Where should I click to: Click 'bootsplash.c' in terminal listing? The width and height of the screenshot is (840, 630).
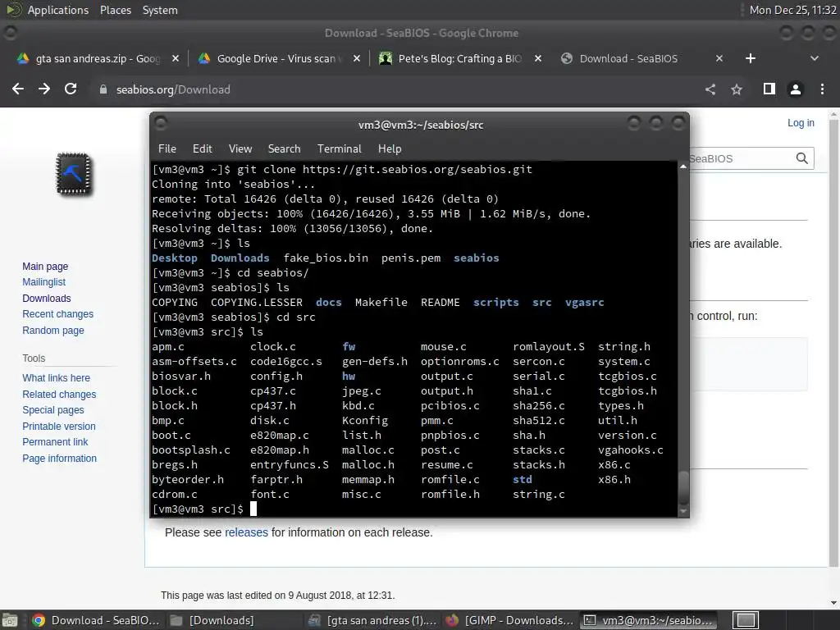coord(191,450)
